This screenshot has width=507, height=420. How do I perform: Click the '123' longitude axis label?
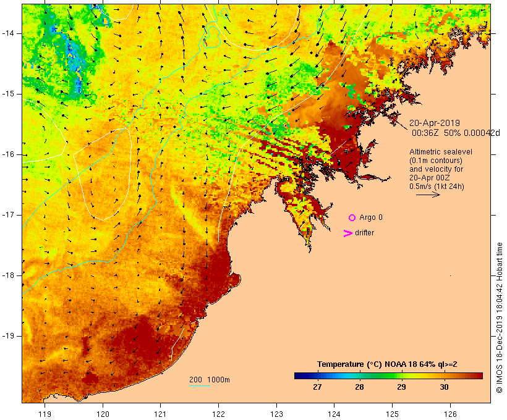[276, 414]
